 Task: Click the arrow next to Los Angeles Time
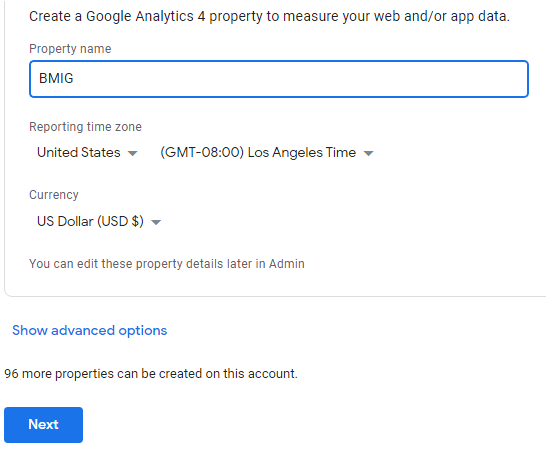click(x=368, y=153)
